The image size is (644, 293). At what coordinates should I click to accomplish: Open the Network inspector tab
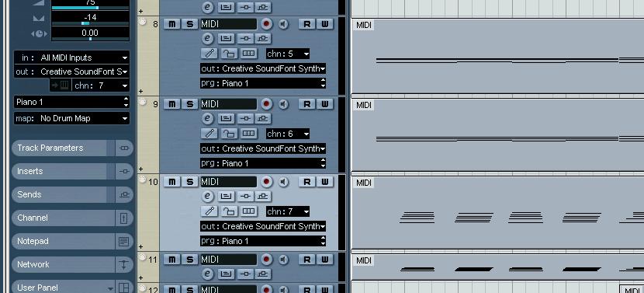click(x=64, y=264)
